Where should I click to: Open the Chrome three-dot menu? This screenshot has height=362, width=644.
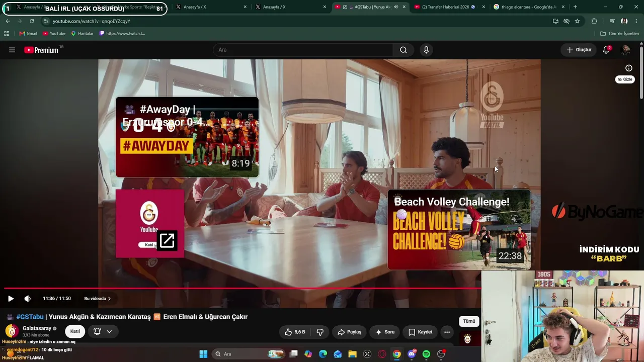(636, 21)
